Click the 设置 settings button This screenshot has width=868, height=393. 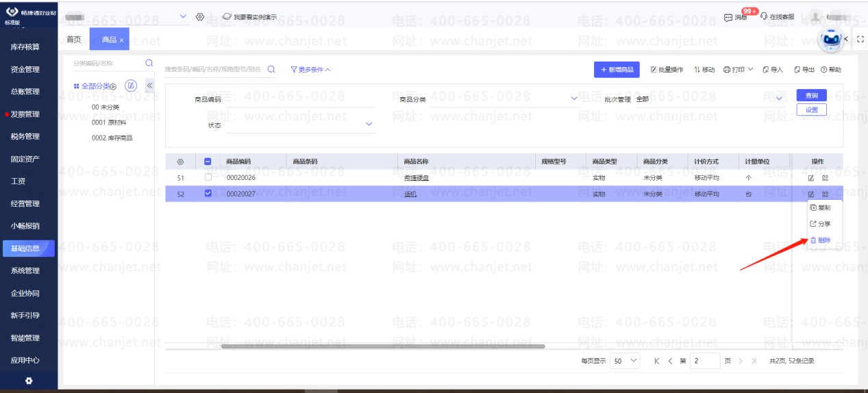811,110
